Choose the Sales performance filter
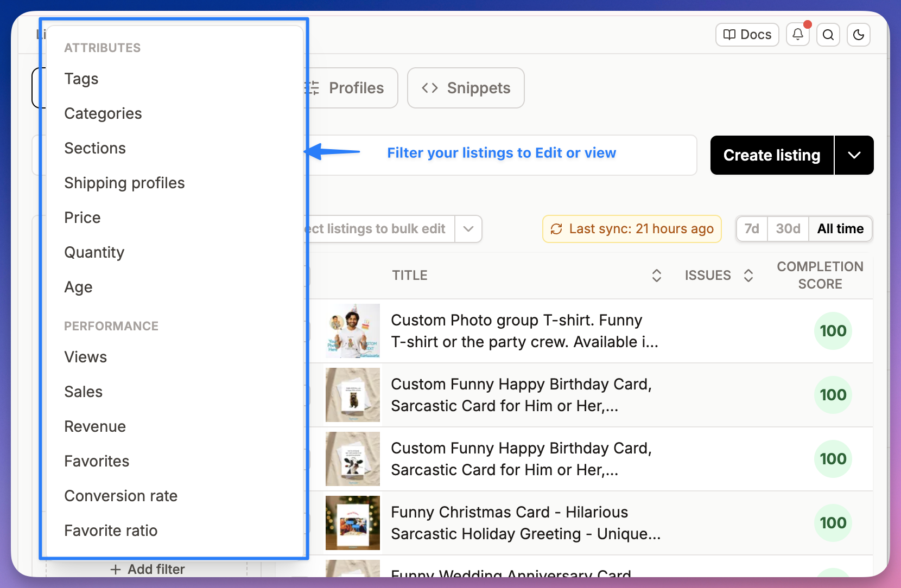This screenshot has width=901, height=588. coord(83,392)
